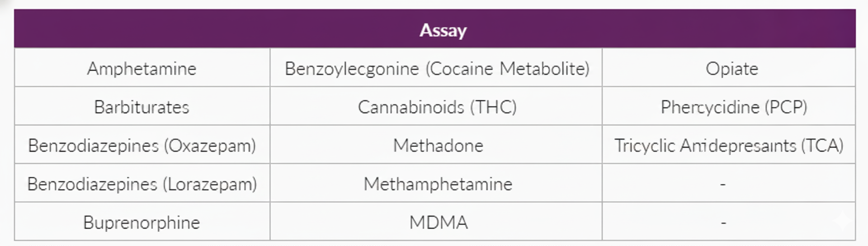Click the word Benzoylecgonine
The height and width of the screenshot is (246, 868).
click(352, 69)
